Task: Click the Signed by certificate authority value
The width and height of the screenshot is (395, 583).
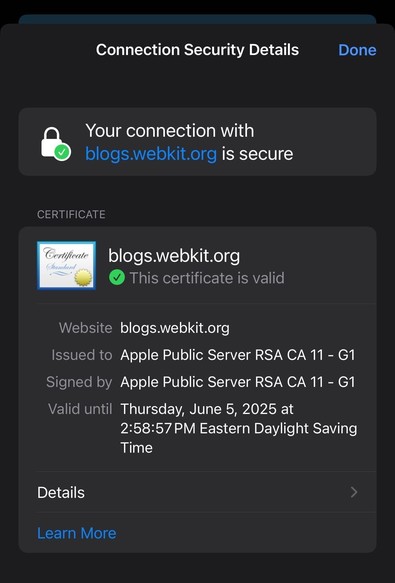Action: click(238, 382)
